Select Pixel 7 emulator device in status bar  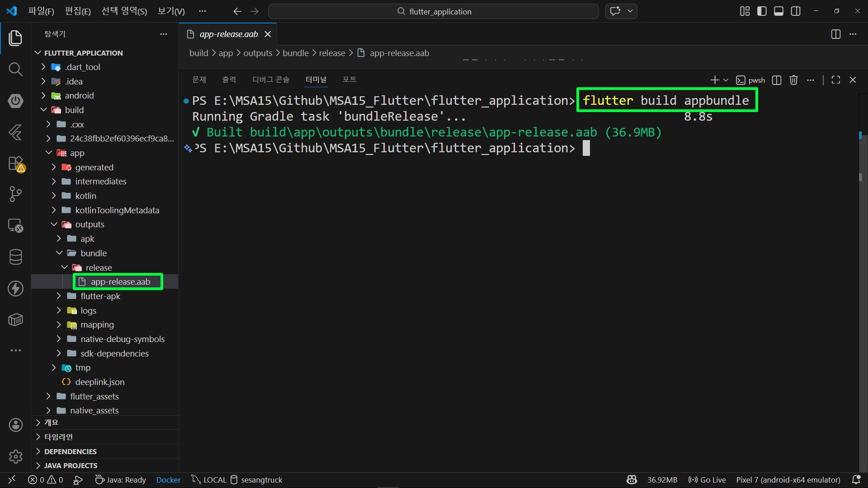pyautogui.click(x=788, y=480)
